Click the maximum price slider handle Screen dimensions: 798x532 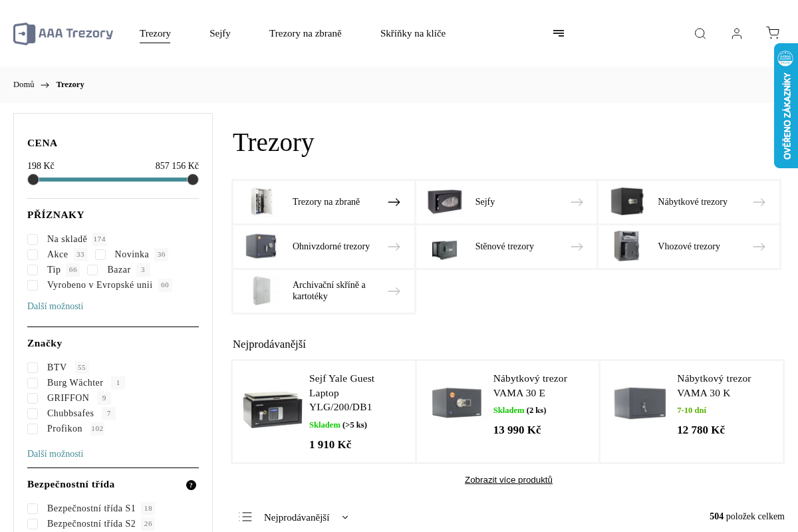[193, 180]
